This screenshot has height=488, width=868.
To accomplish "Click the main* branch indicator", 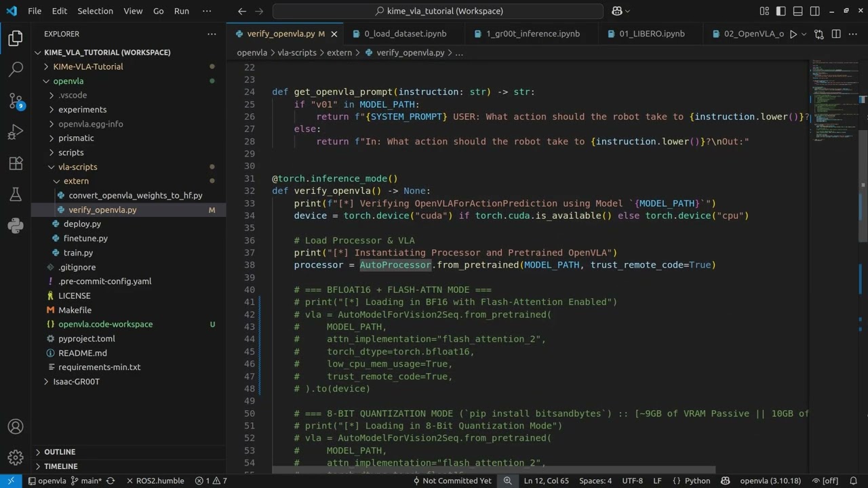I will [x=86, y=481].
